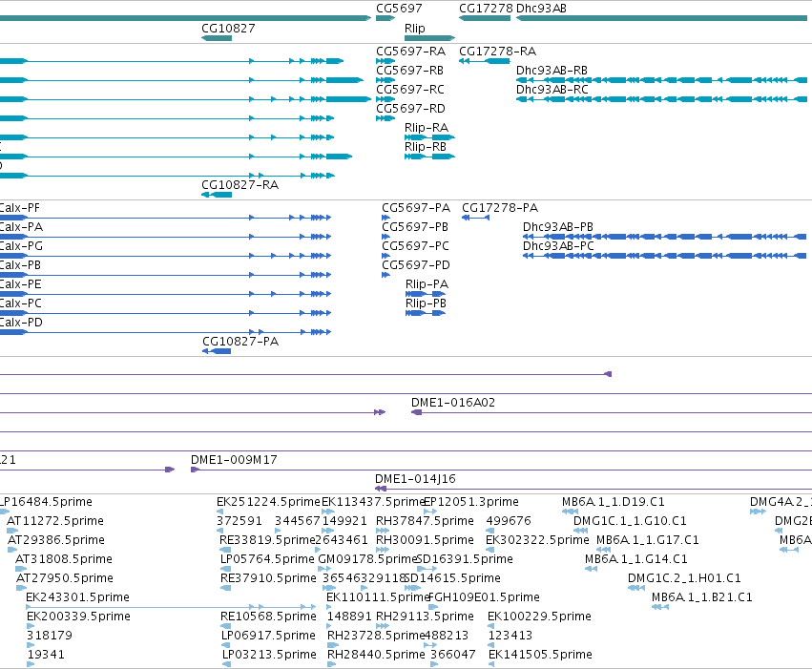The image size is (812, 669).
Task: Click the Calx-PG protein label
Action: tap(21, 246)
